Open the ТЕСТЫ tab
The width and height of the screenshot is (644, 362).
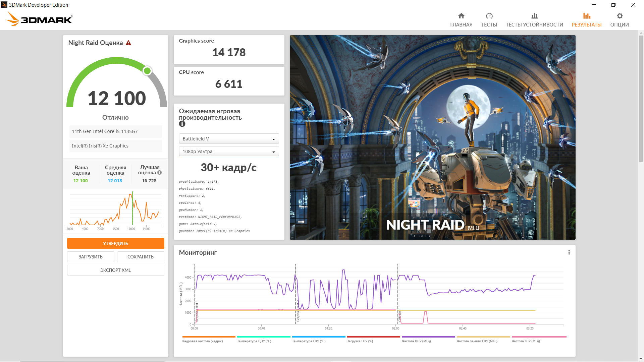[489, 20]
